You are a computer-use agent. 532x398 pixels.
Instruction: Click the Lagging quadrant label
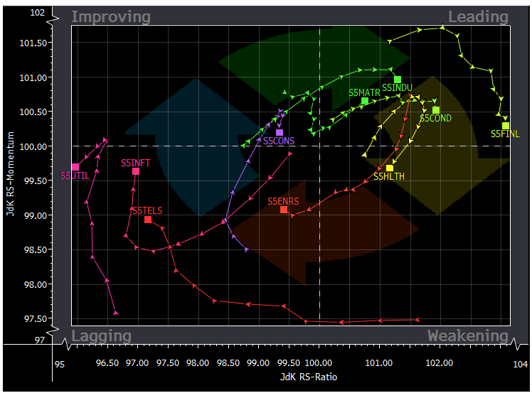click(102, 336)
